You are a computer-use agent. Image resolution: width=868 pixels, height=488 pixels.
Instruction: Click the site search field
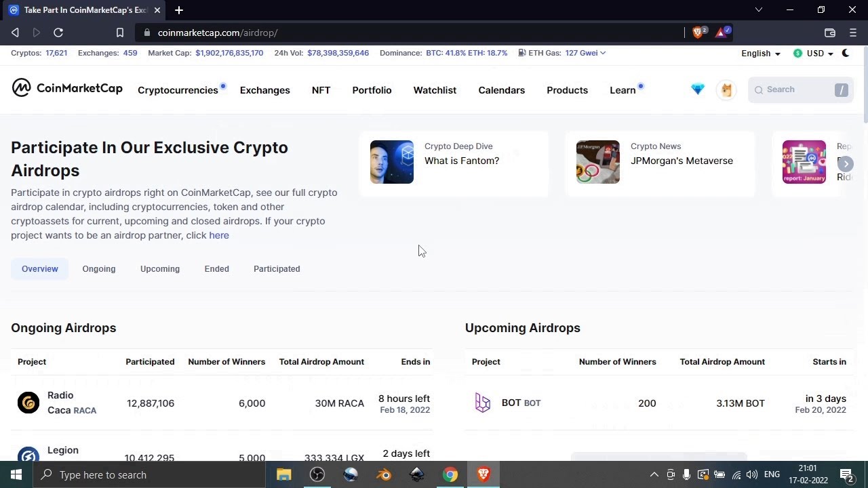(x=800, y=89)
